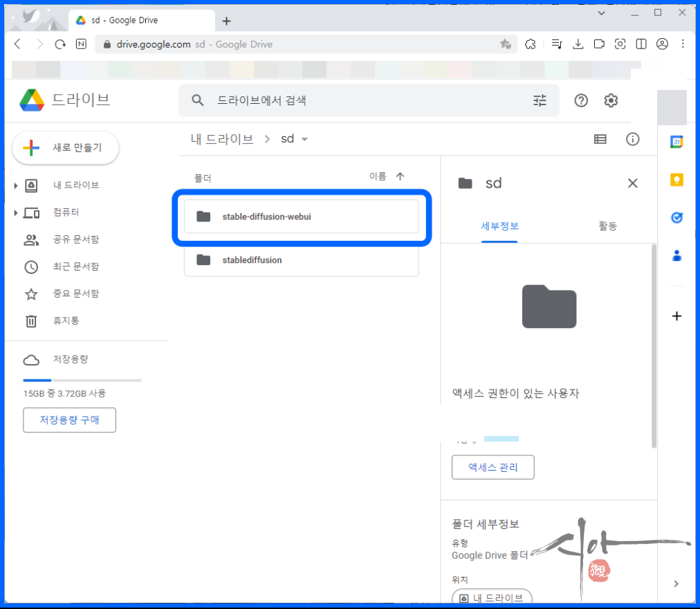Toggle the info details panel icon

tap(633, 139)
